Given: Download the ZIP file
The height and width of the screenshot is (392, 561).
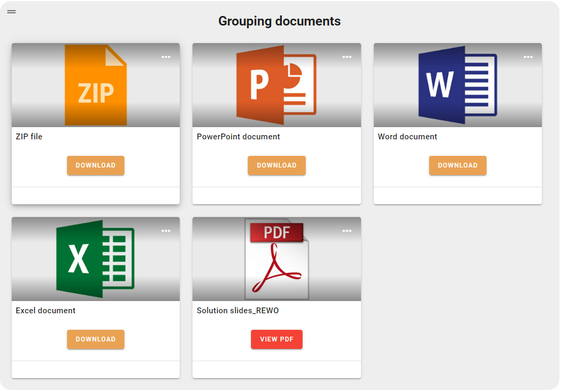Looking at the screenshot, I should [96, 165].
